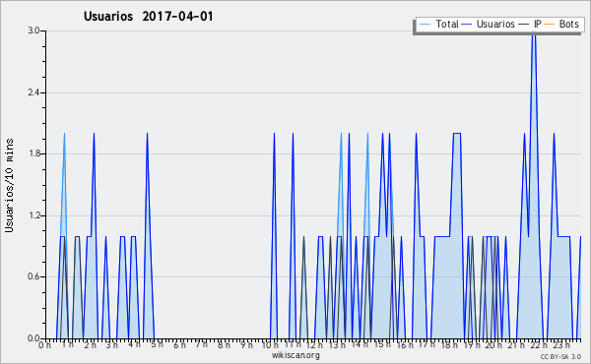The image size is (591, 364).
Task: Click the 3.0 y-axis value
Action: [33, 30]
